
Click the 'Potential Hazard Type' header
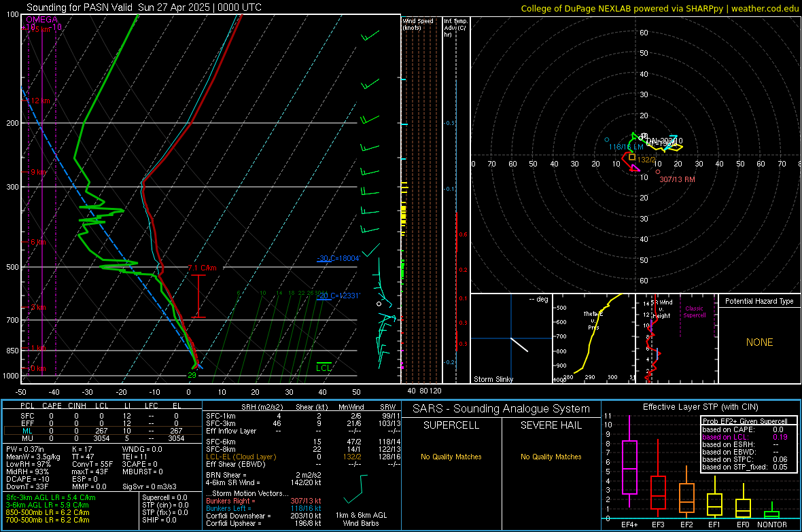point(759,301)
